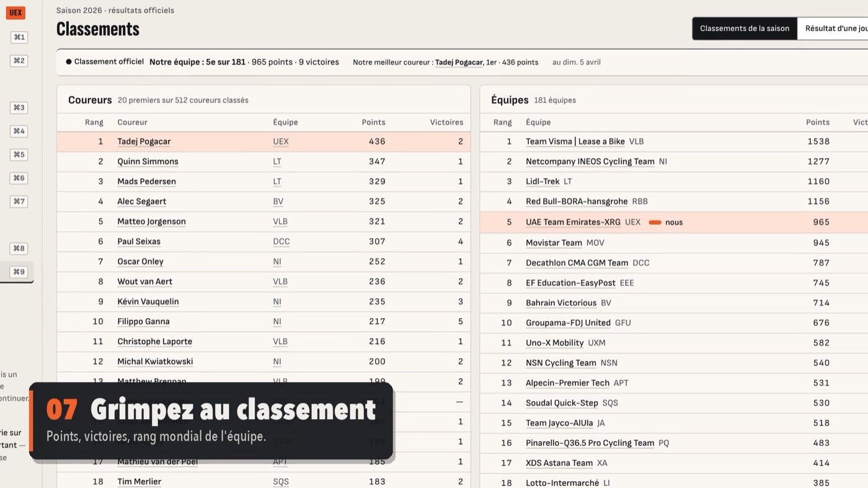This screenshot has height=488, width=868.
Task: Open rider Tim Merlier
Action: pyautogui.click(x=139, y=482)
